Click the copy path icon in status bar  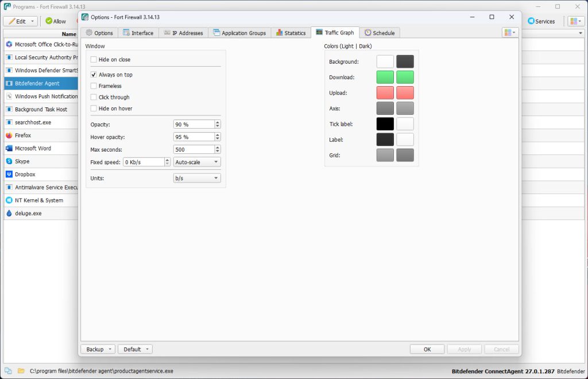8,371
